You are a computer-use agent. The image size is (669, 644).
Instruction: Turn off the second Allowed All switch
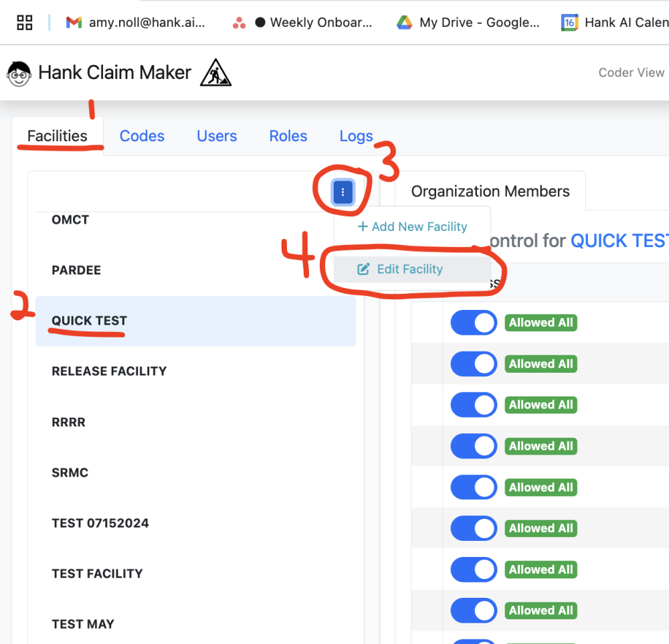[x=473, y=364]
